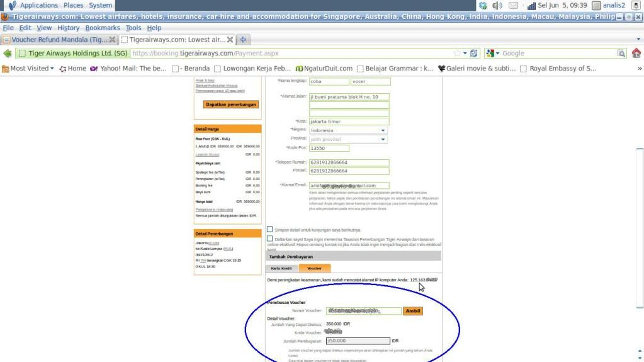The image size is (644, 362).
Task: Open Royal Embassy of S... bookmark
Action: coord(558,69)
